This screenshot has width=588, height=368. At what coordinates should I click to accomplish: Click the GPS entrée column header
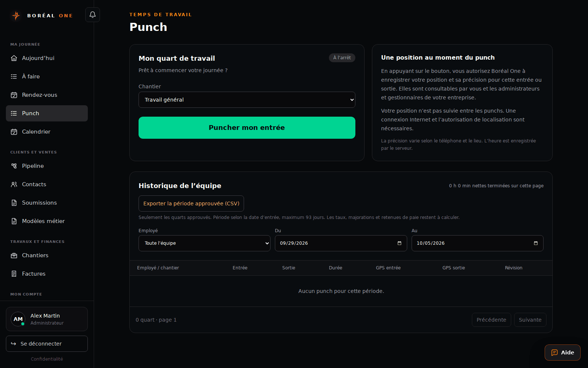[388, 268]
